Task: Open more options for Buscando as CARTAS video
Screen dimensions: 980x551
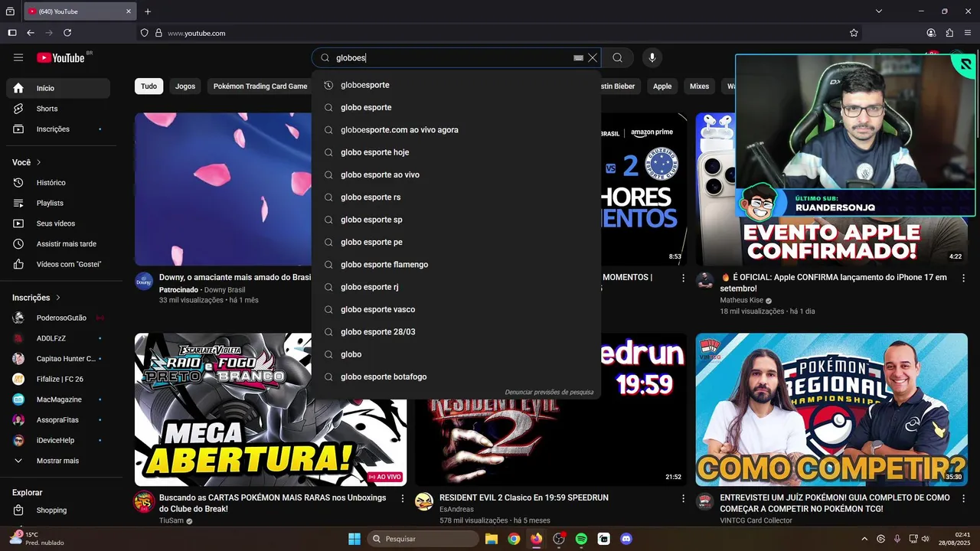Action: coord(403,498)
